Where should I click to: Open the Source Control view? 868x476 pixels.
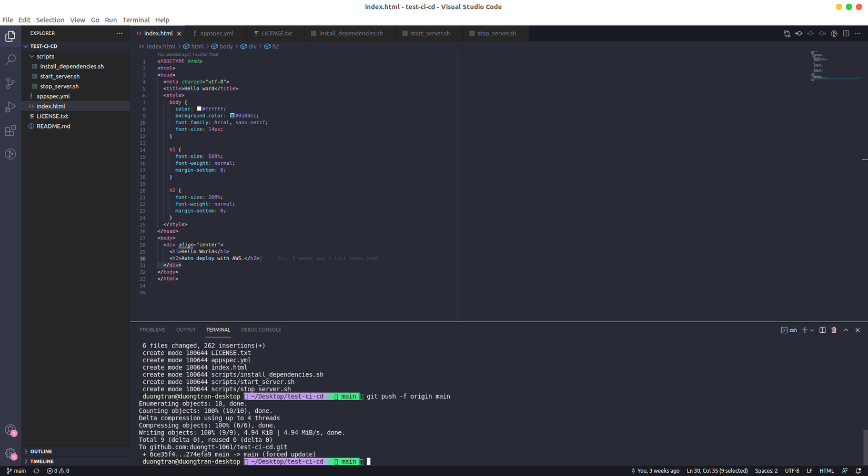[x=11, y=83]
